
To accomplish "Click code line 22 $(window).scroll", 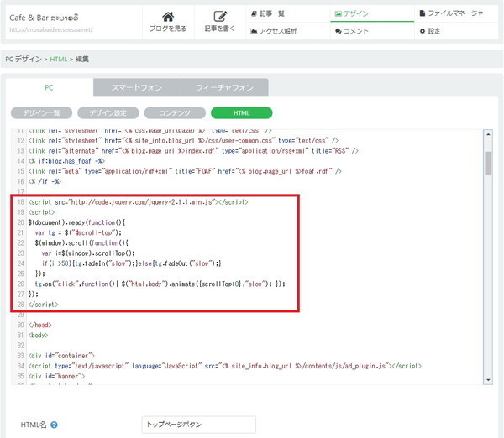I will (x=81, y=243).
